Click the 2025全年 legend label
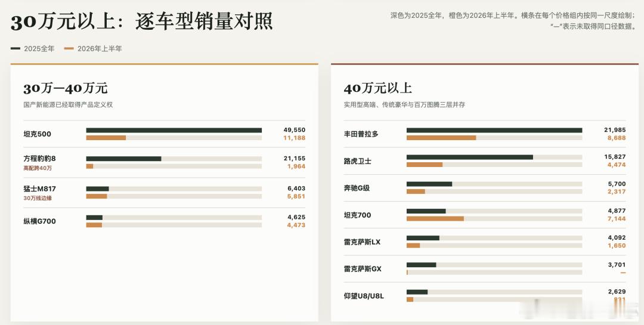This screenshot has height=325, width=644. pos(39,48)
